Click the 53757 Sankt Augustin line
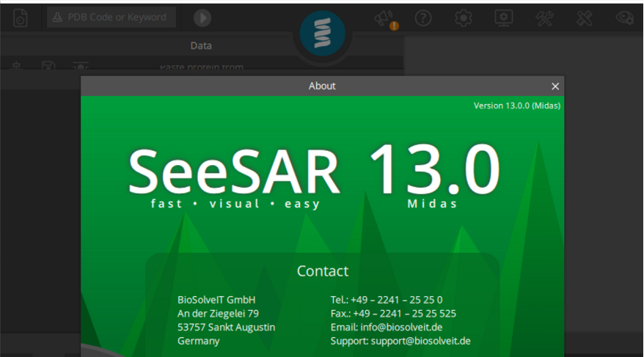The image size is (644, 357). tap(227, 328)
